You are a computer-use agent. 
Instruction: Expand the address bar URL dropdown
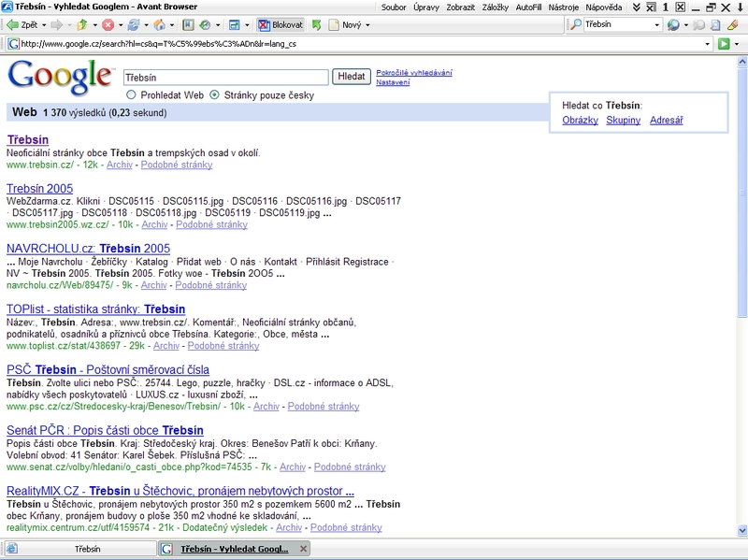pos(708,44)
